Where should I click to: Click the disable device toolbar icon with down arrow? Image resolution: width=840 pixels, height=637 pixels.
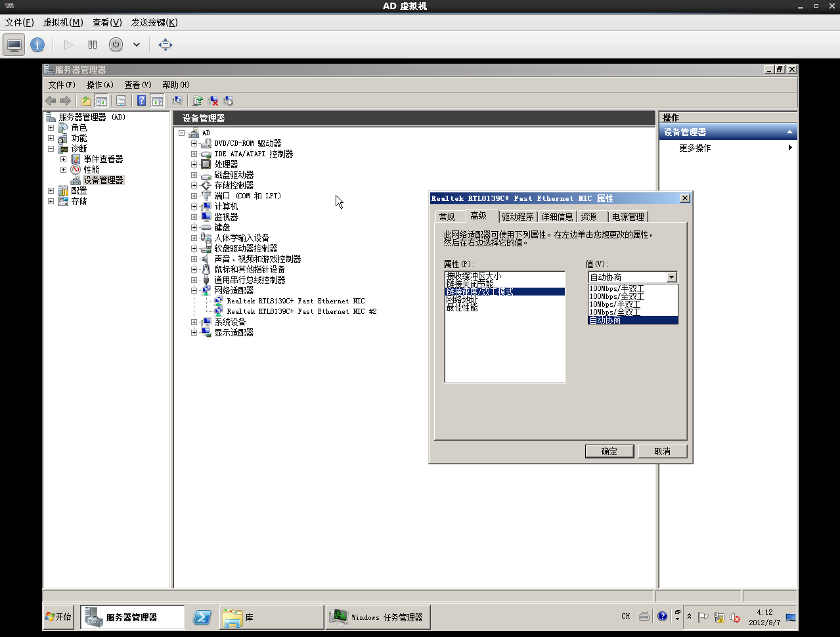tap(228, 100)
